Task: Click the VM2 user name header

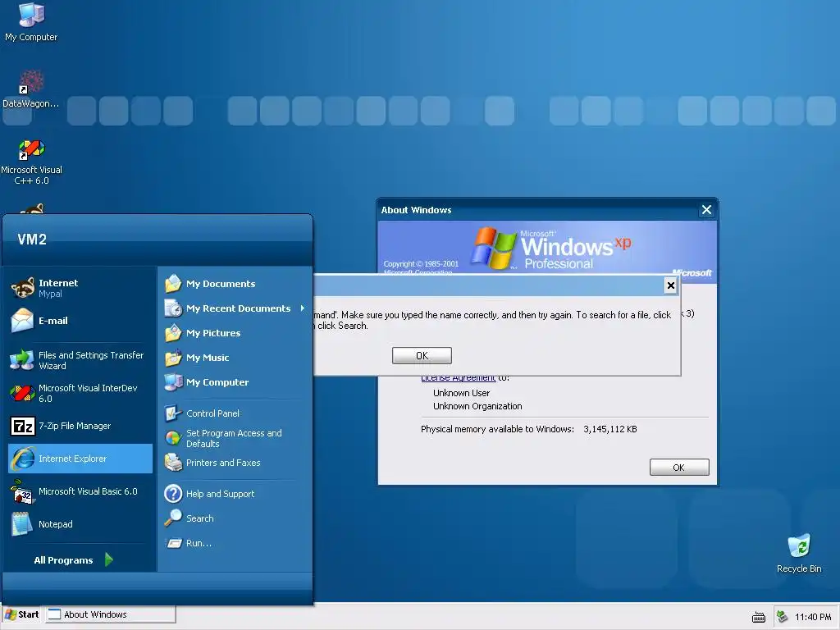Action: coord(32,239)
